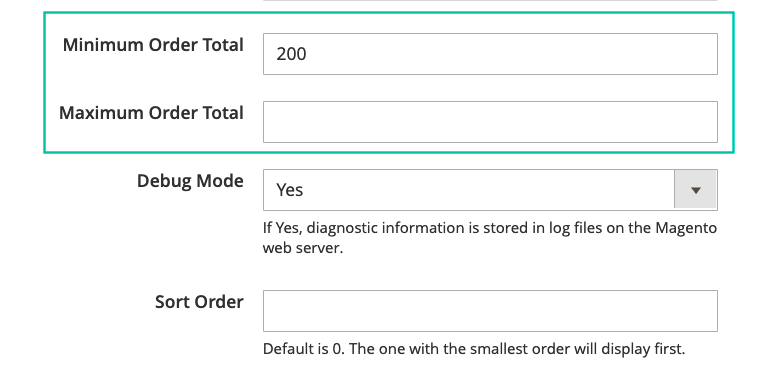Click the Yes value in Debug Mode

[x=290, y=190]
